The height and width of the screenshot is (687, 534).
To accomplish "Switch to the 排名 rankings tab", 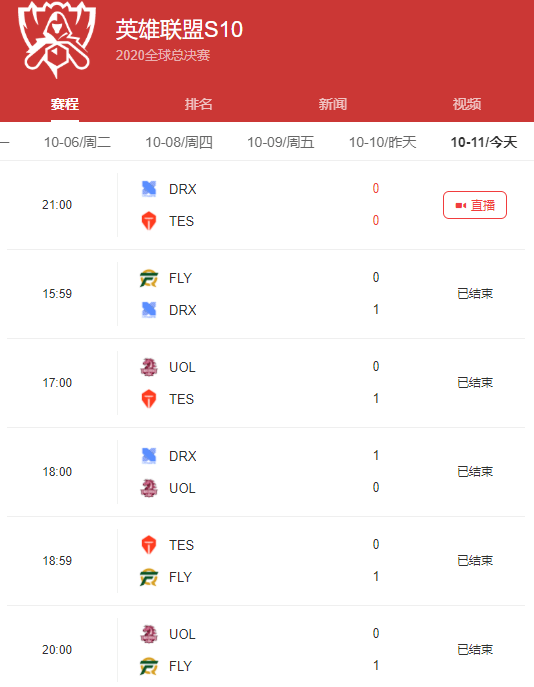I will [x=198, y=104].
